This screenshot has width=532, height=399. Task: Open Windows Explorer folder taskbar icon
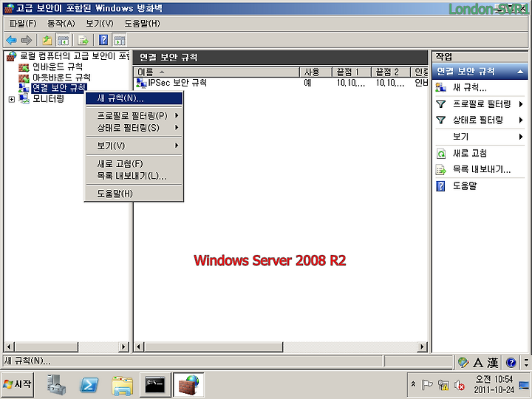point(122,386)
